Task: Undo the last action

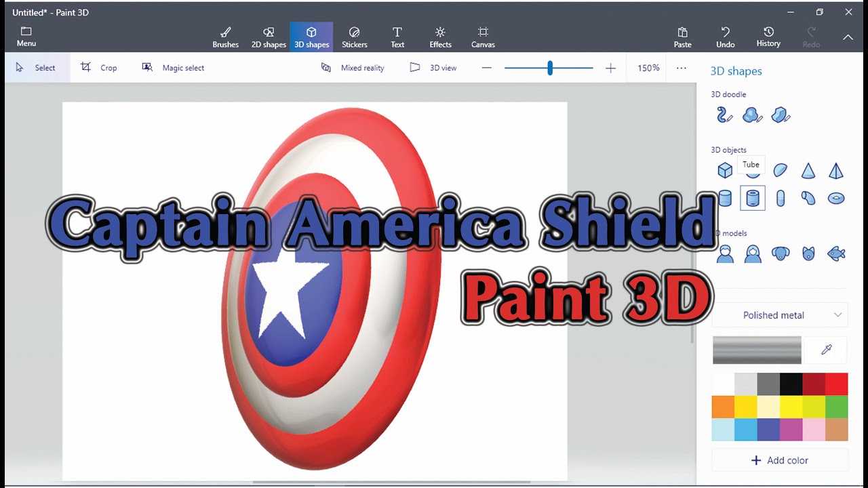Action: click(725, 37)
